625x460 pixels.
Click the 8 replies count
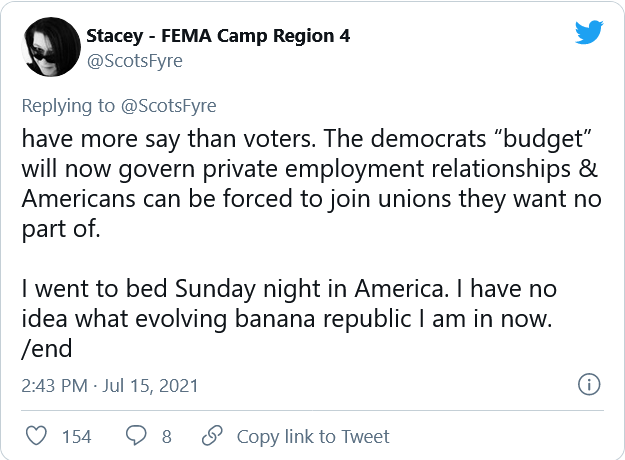coord(166,436)
